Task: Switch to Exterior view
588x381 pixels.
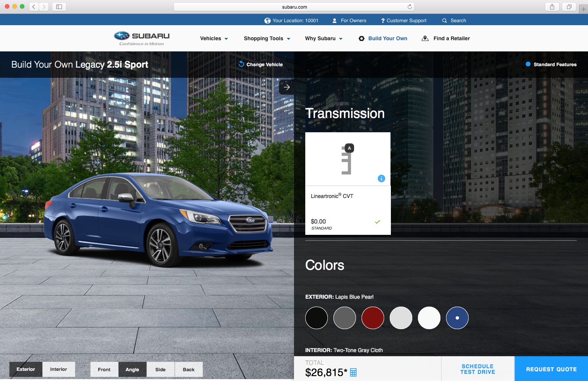Action: point(26,369)
